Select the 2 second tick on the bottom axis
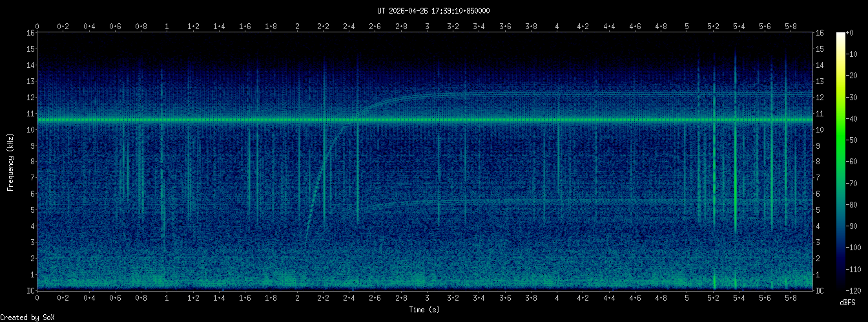This screenshot has width=868, height=322. tap(297, 298)
